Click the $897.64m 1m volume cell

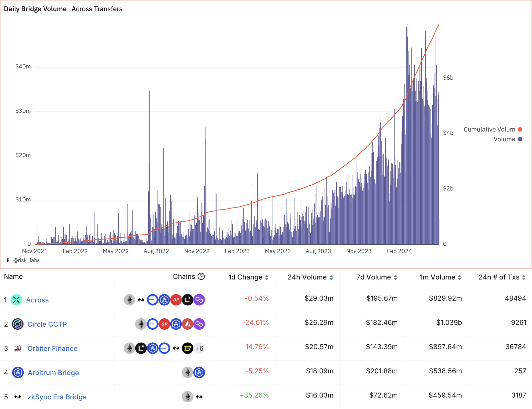[x=445, y=347]
